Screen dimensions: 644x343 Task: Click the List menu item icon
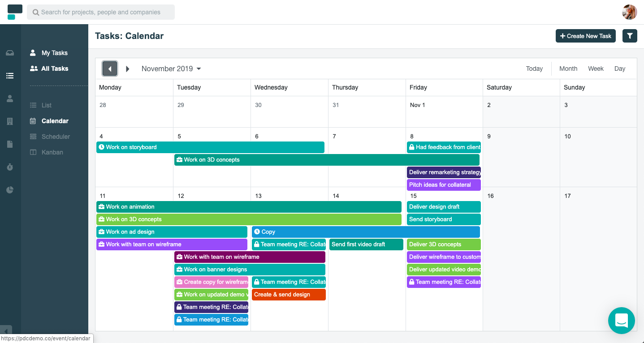33,105
